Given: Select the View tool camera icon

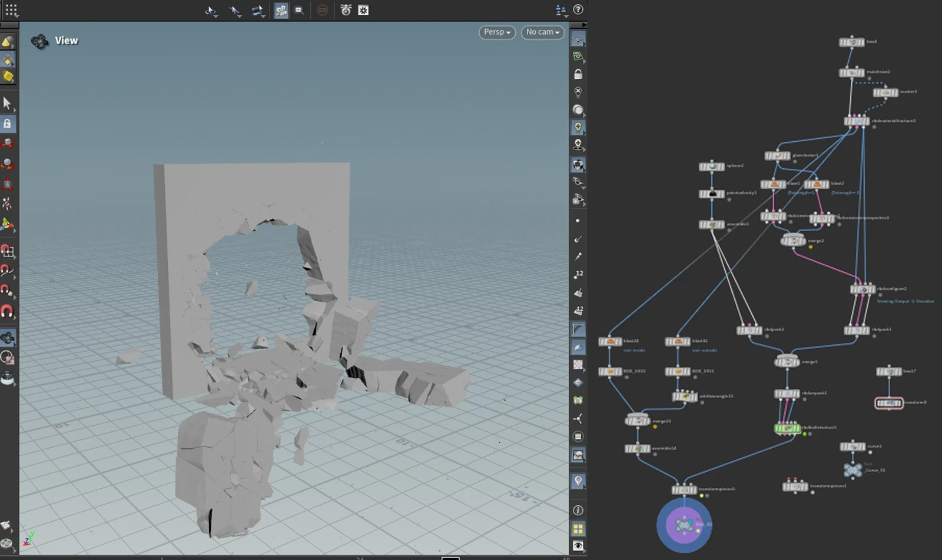Looking at the screenshot, I should pos(7,338).
